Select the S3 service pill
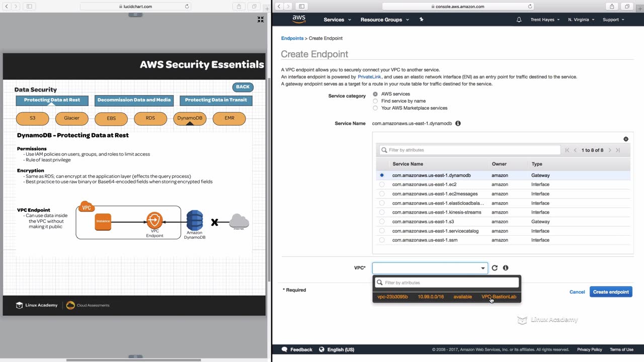This screenshot has height=362, width=644. click(33, 118)
